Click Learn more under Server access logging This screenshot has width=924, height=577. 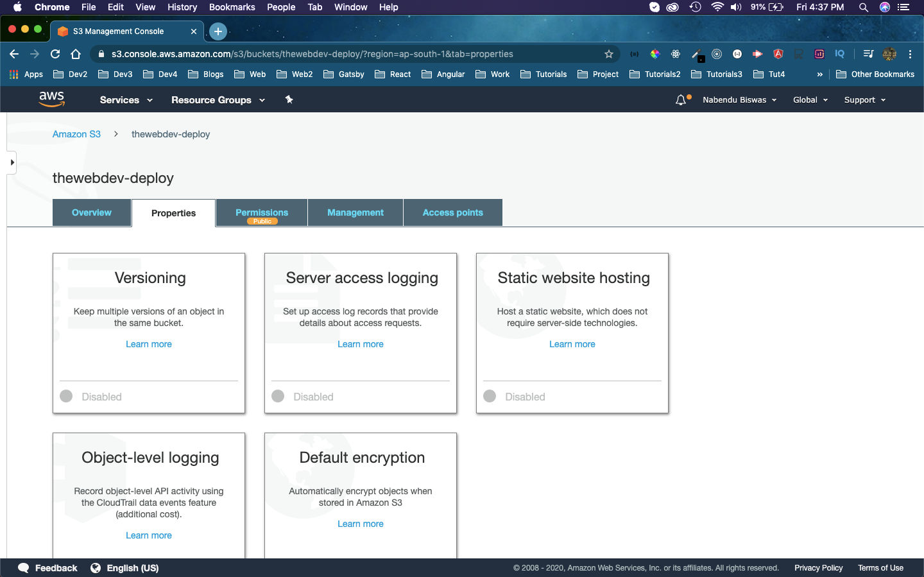coord(361,344)
